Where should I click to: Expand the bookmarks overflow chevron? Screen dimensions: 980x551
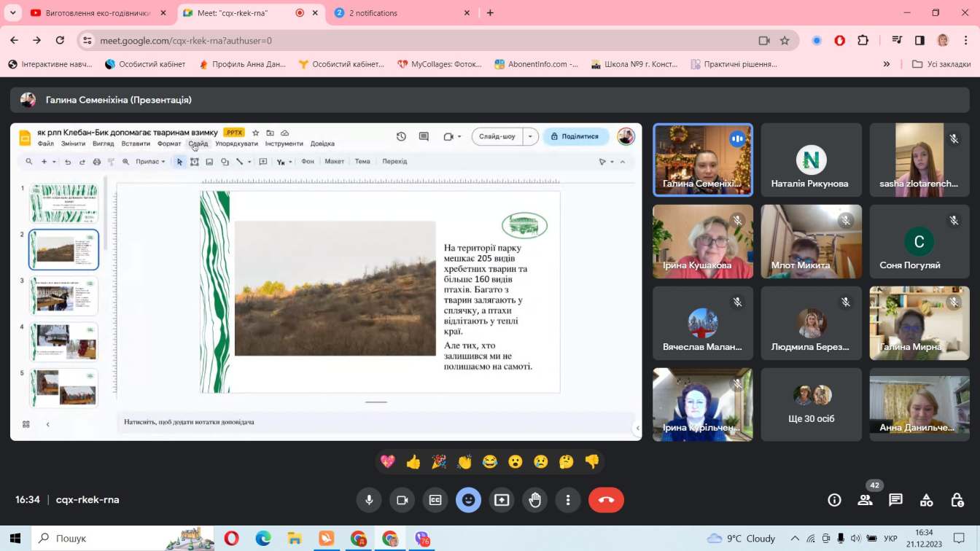(x=887, y=64)
